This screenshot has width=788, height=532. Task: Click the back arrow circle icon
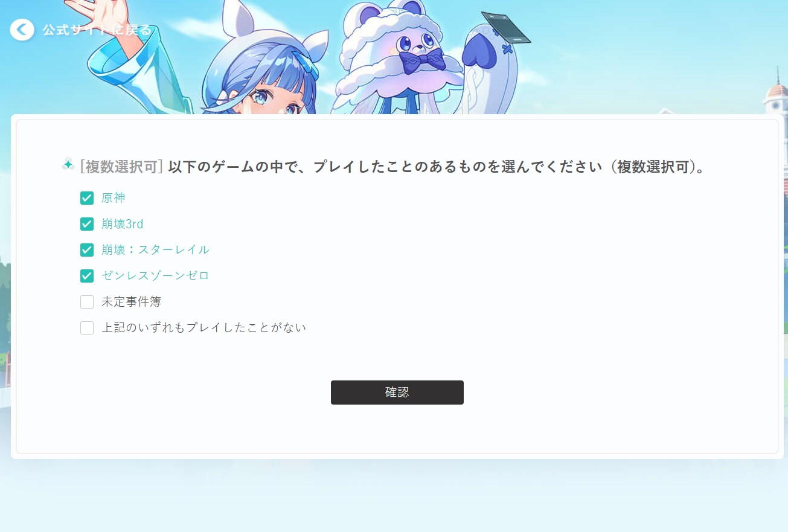pos(22,29)
